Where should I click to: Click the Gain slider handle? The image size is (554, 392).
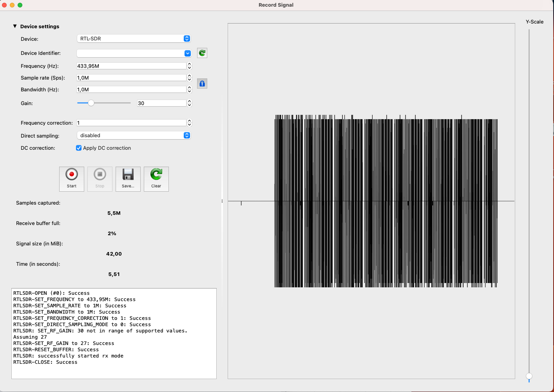click(91, 103)
